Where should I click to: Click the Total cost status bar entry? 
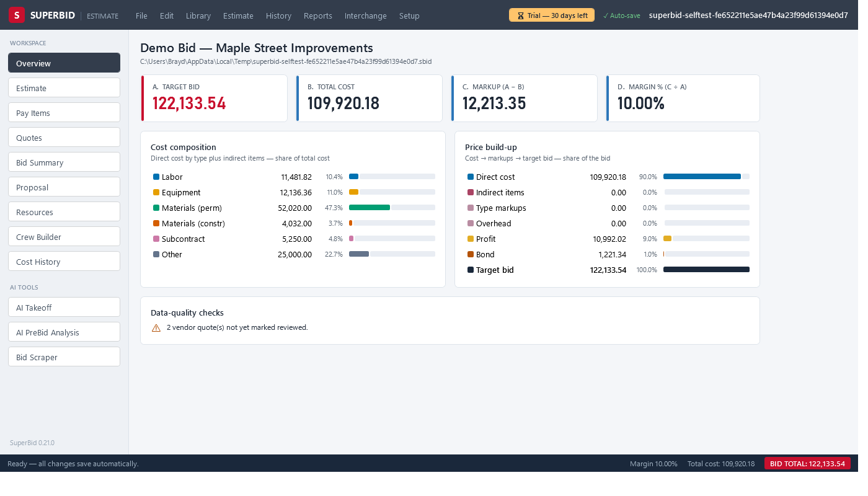(721, 464)
